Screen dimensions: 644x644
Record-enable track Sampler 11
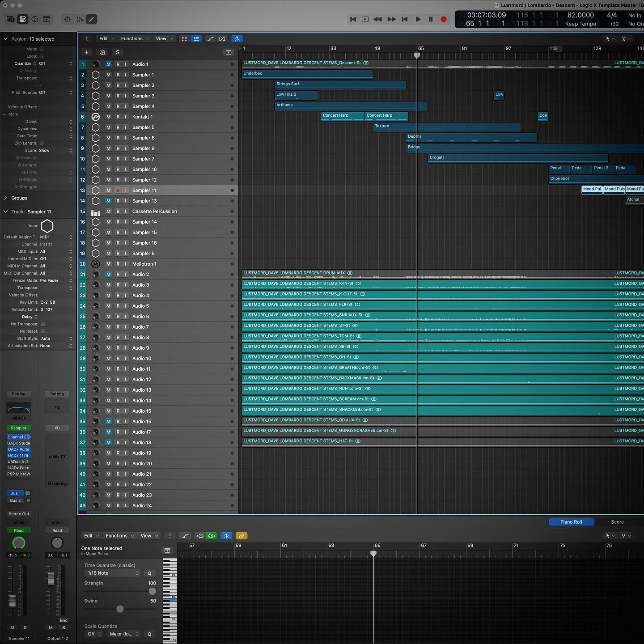[118, 190]
